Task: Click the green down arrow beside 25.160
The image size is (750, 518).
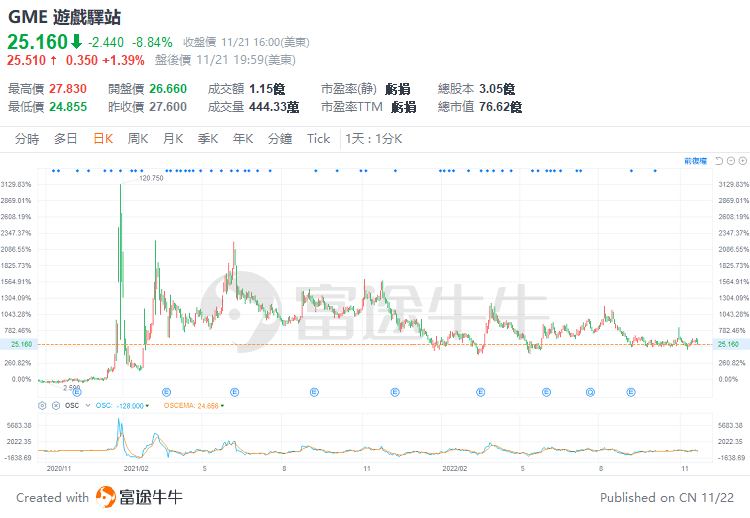Action: [x=77, y=42]
